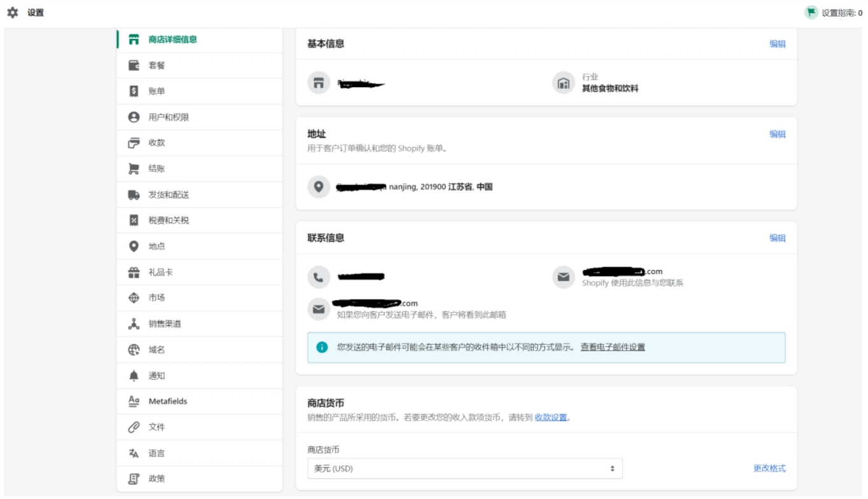The image size is (868, 499).
Task: Open the setup guide flag icon
Action: pos(811,12)
